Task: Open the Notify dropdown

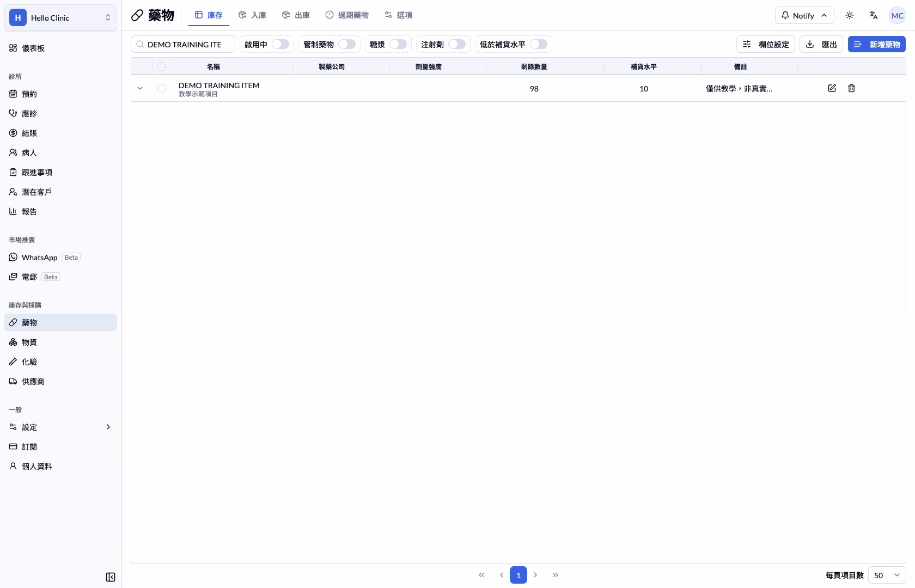Action: 804,15
